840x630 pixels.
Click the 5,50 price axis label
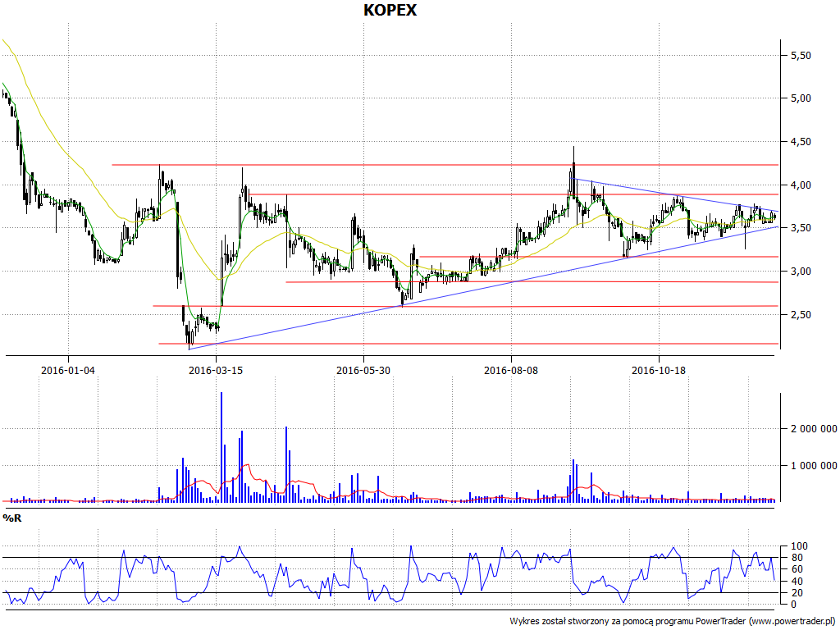(x=801, y=55)
